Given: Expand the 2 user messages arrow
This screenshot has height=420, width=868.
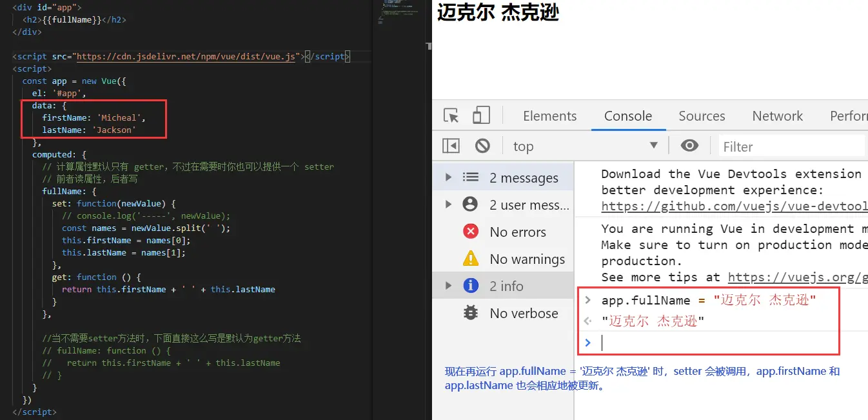Looking at the screenshot, I should [x=448, y=205].
